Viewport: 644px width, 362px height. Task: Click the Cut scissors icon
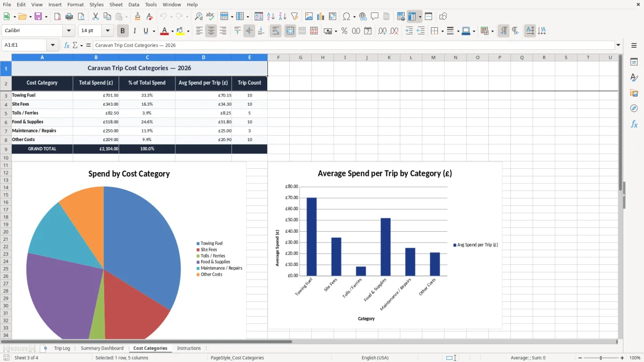point(95,17)
